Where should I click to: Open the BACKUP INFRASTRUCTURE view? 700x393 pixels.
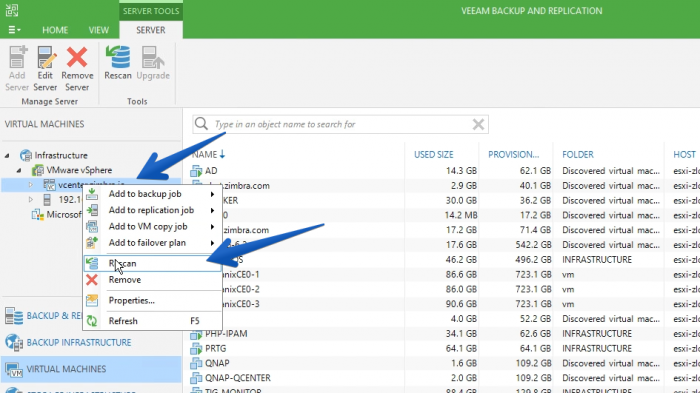[x=79, y=343]
